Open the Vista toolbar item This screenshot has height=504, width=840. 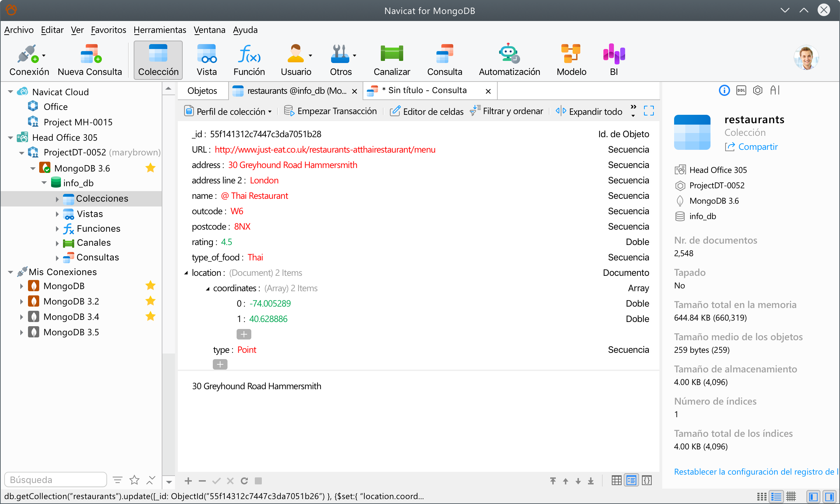point(206,60)
